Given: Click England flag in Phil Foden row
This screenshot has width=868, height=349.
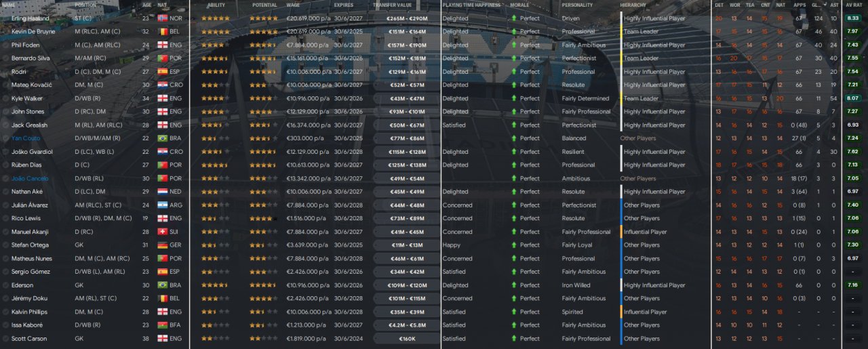Looking at the screenshot, I should [x=162, y=45].
